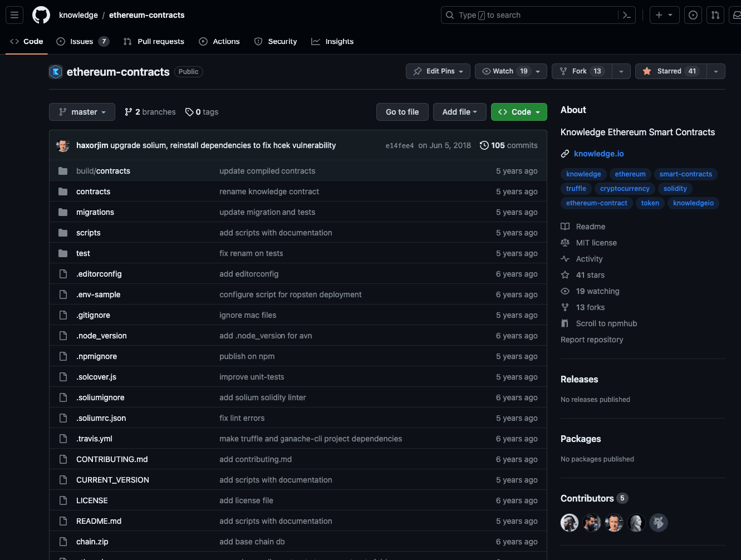Open the chain.zip file
The height and width of the screenshot is (560, 741).
point(92,542)
